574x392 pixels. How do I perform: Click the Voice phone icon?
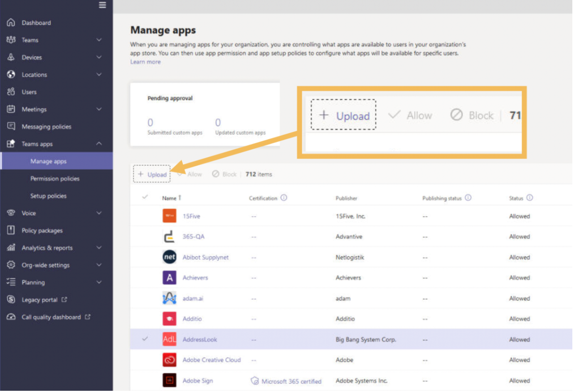(11, 213)
